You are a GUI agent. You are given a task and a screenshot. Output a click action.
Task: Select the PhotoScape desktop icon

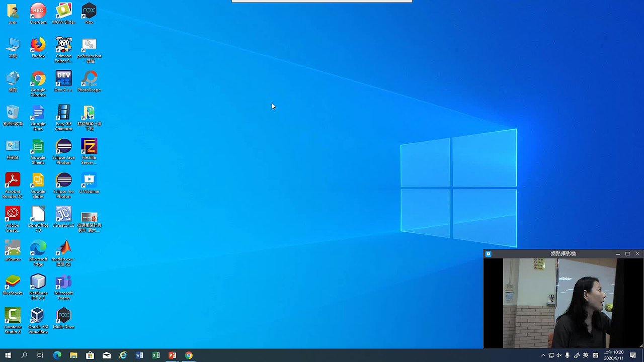click(x=89, y=81)
